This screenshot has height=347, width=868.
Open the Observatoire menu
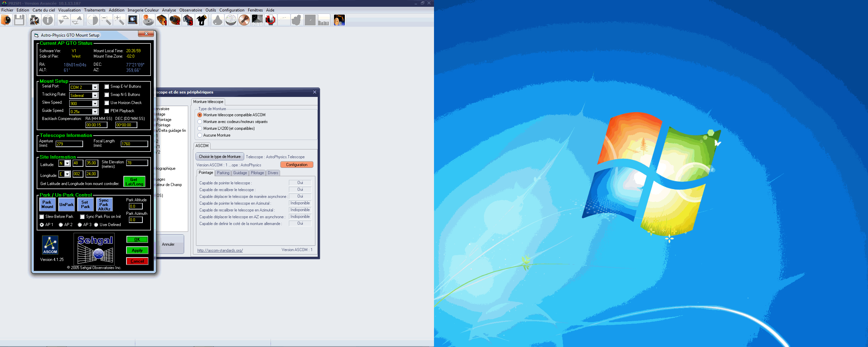(191, 10)
